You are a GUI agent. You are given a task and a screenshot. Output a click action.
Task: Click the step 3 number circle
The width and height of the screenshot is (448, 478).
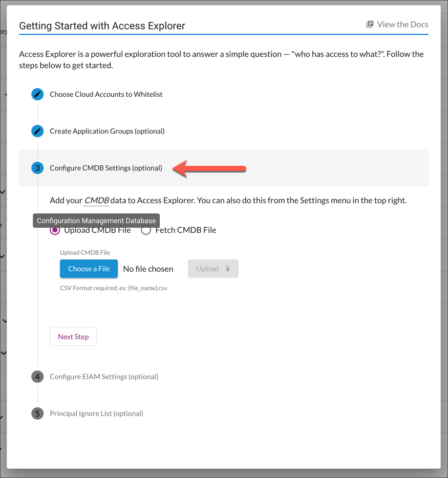pyautogui.click(x=37, y=168)
